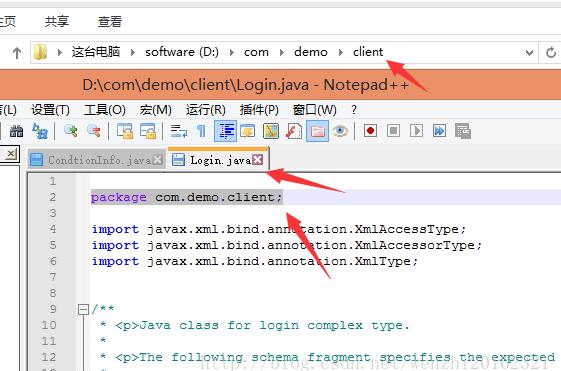
Task: Open the 查看 ribbon tab in Explorer
Action: click(x=110, y=21)
